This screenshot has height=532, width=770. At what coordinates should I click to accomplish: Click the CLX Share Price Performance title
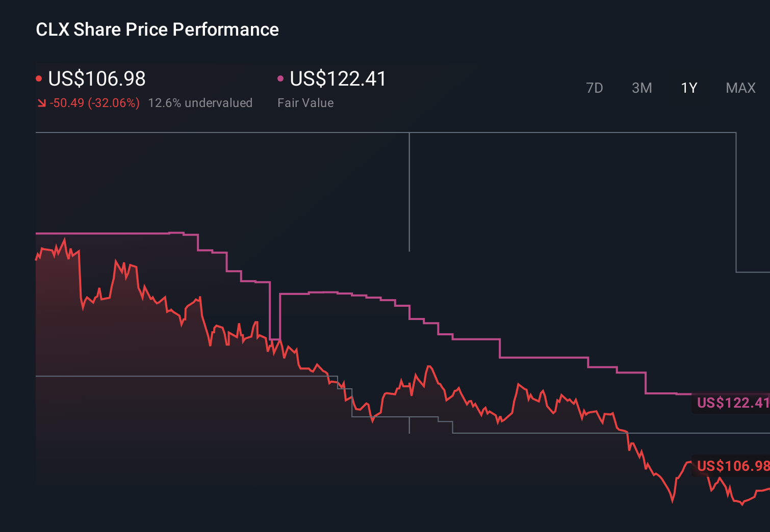click(157, 30)
